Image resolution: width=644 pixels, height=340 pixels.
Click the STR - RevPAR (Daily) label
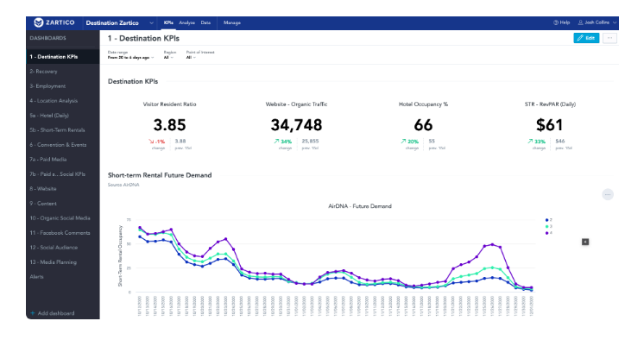(550, 104)
